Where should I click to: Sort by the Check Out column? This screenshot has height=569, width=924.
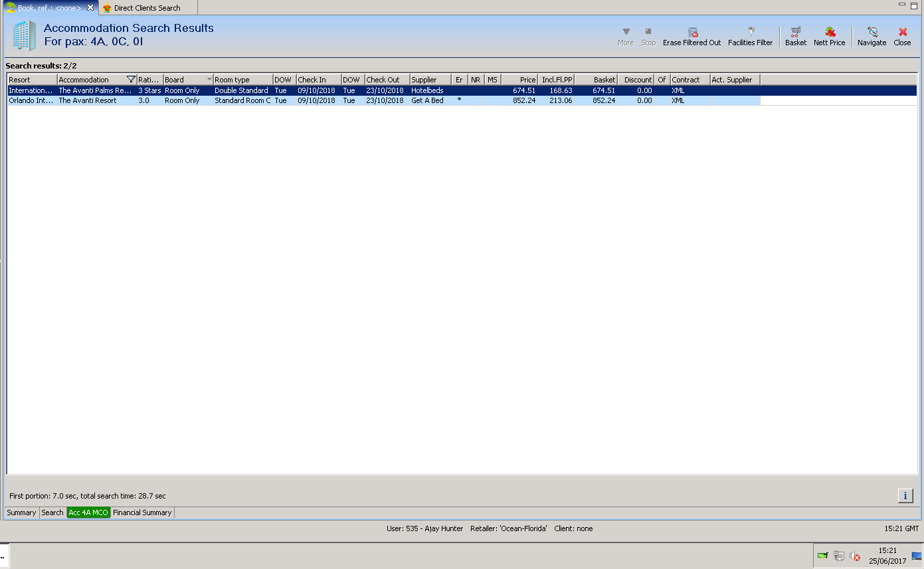click(387, 80)
